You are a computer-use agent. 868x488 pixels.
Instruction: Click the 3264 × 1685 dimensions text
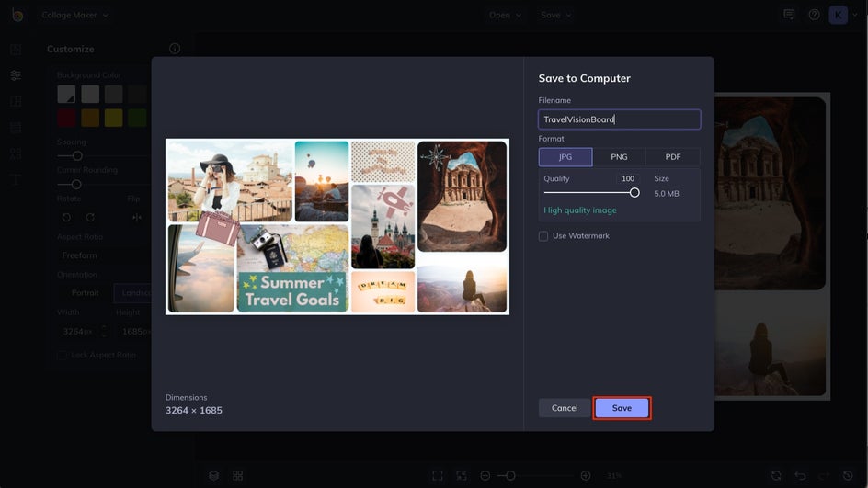194,411
